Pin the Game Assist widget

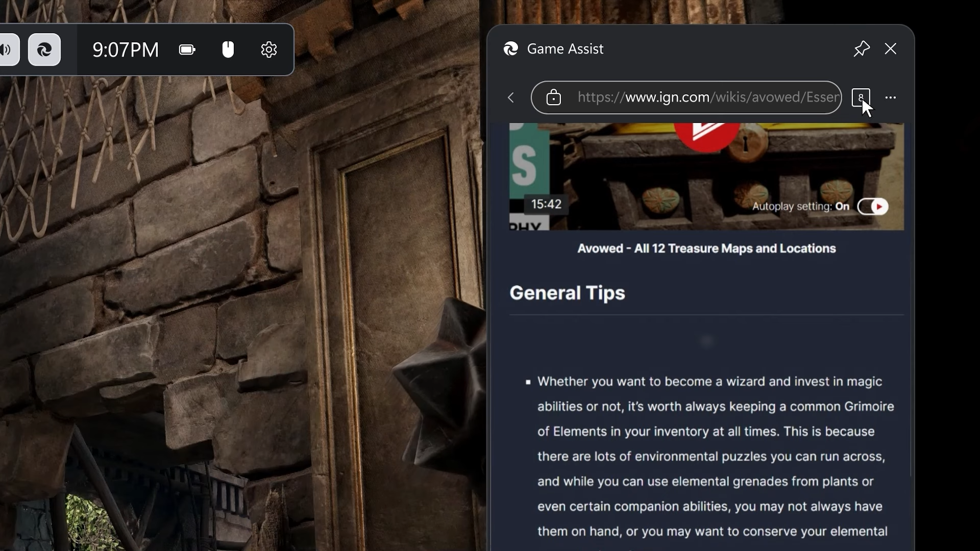pyautogui.click(x=862, y=48)
